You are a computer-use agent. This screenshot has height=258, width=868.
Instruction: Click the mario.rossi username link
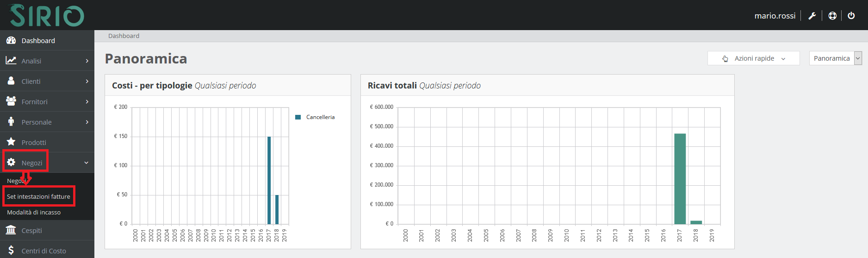point(775,16)
